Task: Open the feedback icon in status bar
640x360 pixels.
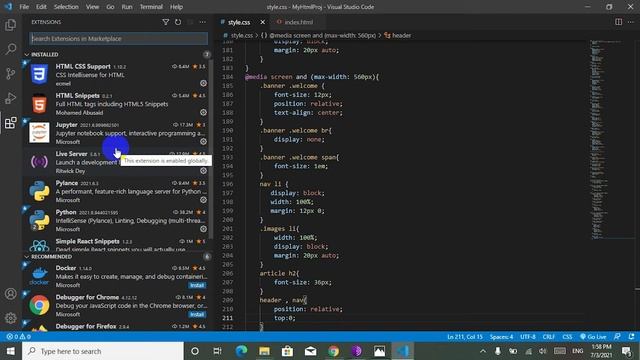Action: point(618,337)
